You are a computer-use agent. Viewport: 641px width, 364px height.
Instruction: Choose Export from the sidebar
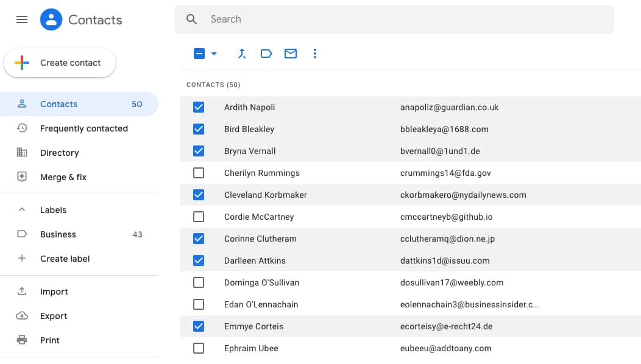(x=54, y=316)
